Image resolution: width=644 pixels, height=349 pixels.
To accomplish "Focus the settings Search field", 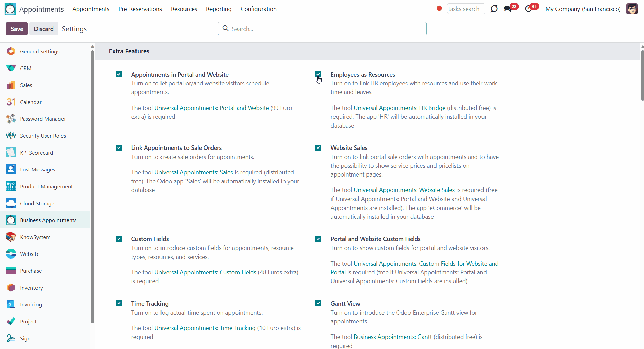I will (322, 29).
